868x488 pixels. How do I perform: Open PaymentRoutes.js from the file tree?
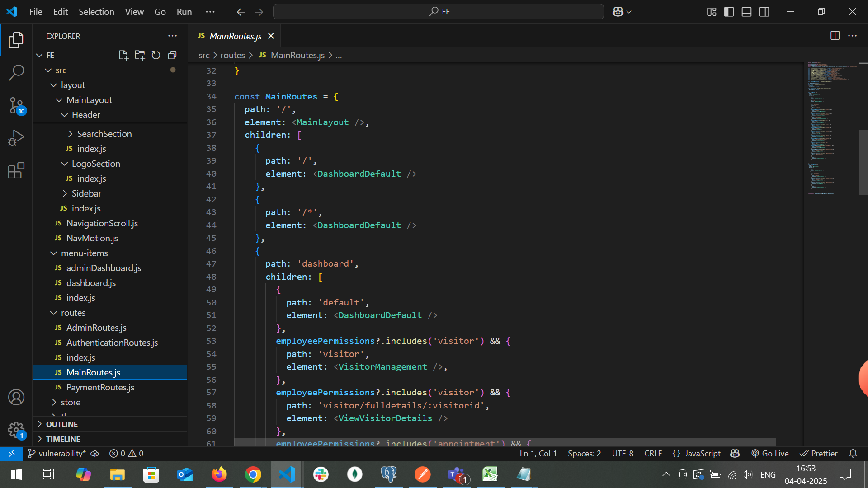100,387
